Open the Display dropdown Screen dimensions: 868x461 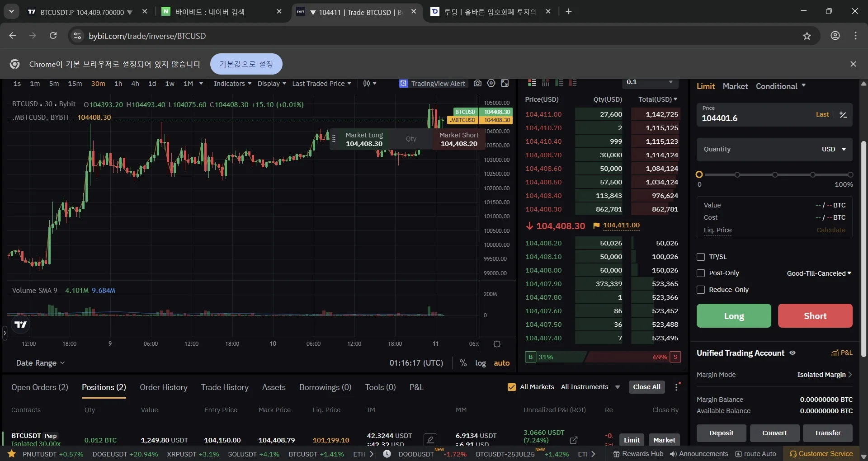coord(272,84)
